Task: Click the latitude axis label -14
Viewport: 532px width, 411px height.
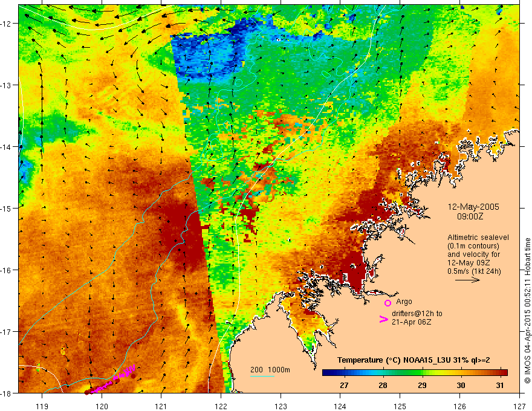Action: coord(6,147)
